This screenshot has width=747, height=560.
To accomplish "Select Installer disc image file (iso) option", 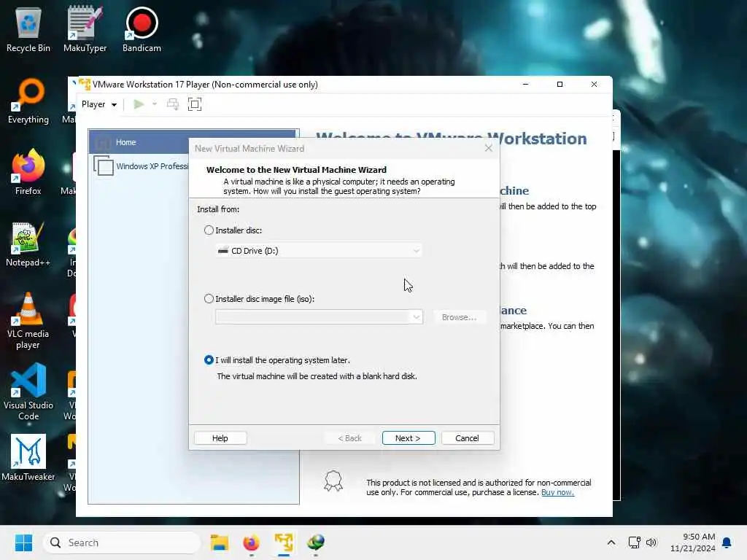I will [209, 299].
